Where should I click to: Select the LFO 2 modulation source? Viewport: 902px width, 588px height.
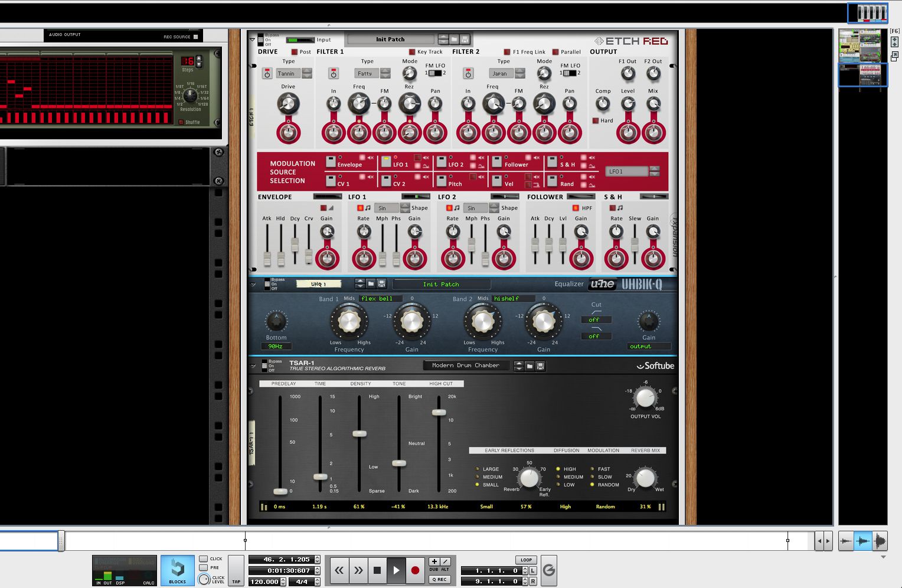442,161
